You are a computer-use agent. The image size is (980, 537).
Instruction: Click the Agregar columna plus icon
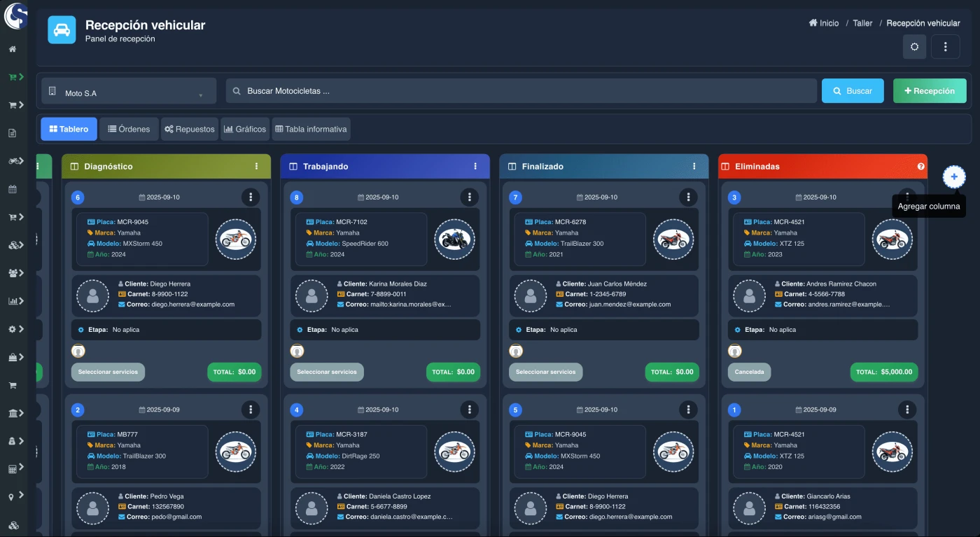pyautogui.click(x=953, y=177)
